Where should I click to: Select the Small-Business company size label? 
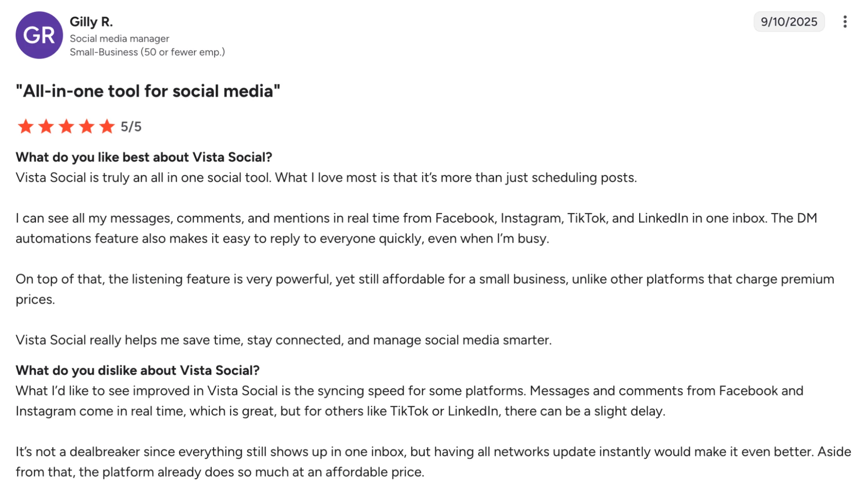[148, 52]
